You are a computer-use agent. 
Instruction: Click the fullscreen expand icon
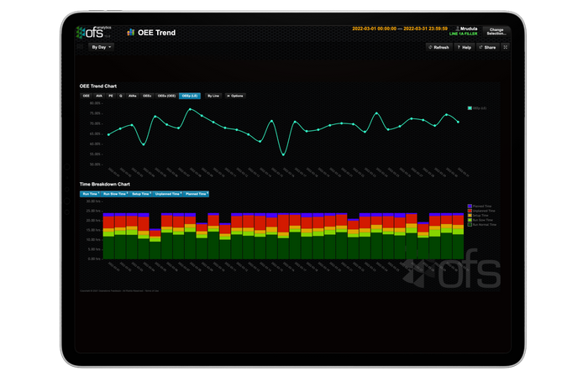click(506, 48)
